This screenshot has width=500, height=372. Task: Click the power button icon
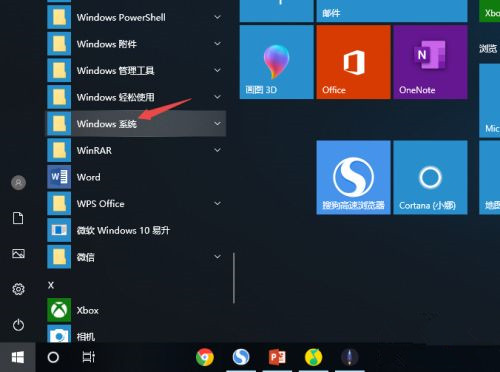click(x=18, y=325)
